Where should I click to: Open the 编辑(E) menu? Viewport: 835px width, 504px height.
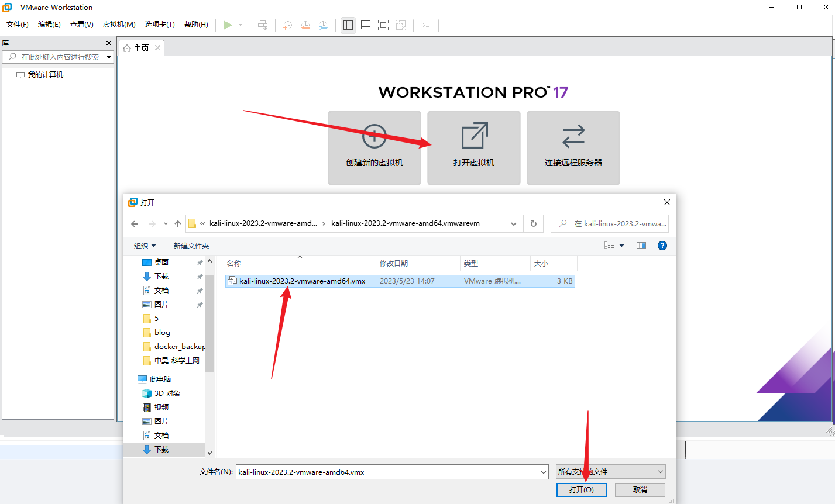tap(49, 25)
